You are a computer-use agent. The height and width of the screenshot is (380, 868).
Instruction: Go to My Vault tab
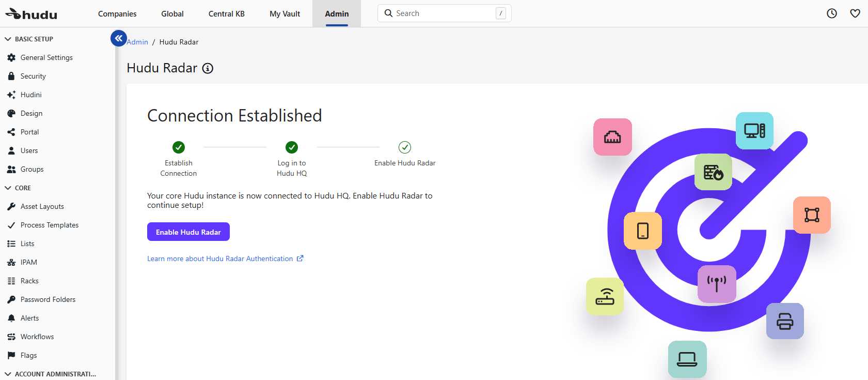[x=285, y=14]
